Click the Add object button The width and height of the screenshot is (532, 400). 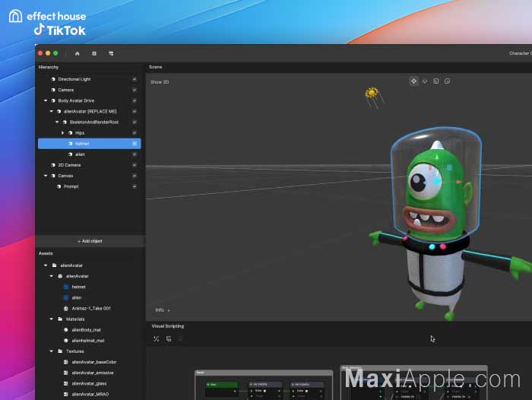(90, 241)
